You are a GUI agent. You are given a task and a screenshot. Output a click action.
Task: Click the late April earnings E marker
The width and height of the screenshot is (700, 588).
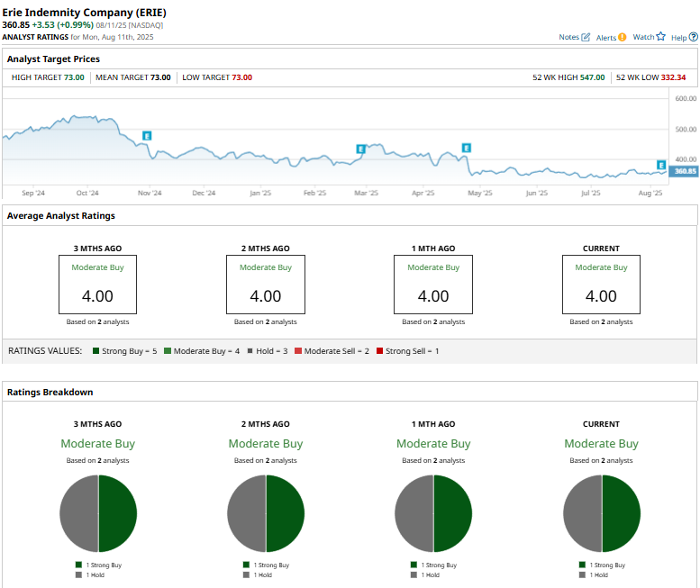click(466, 148)
